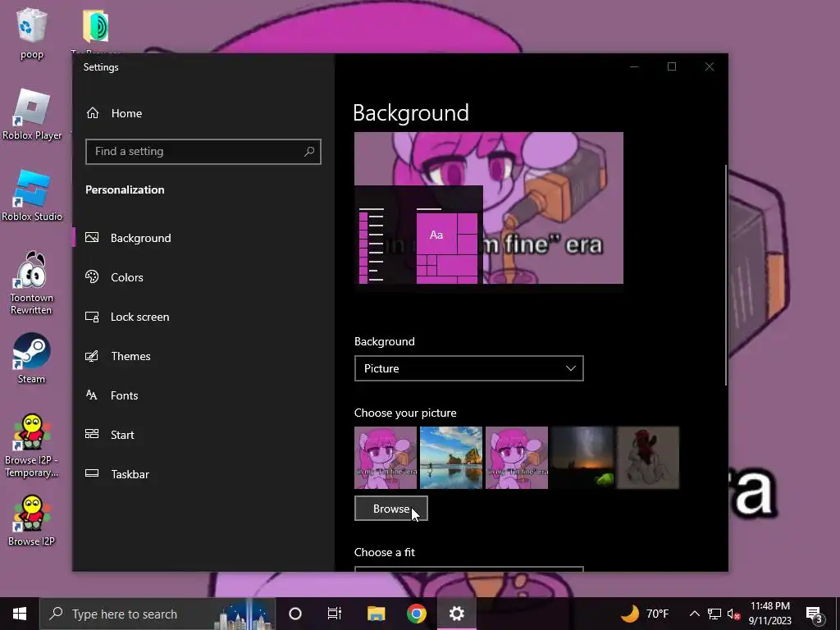Screen dimensions: 840x630
Task: Open the weather widget showing 70°F
Action: point(645,614)
